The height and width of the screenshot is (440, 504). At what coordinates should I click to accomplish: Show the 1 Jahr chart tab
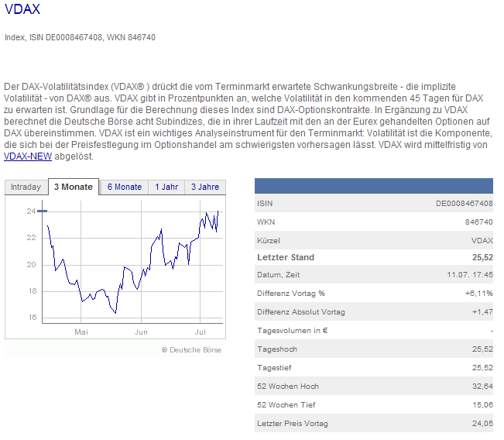pyautogui.click(x=166, y=187)
